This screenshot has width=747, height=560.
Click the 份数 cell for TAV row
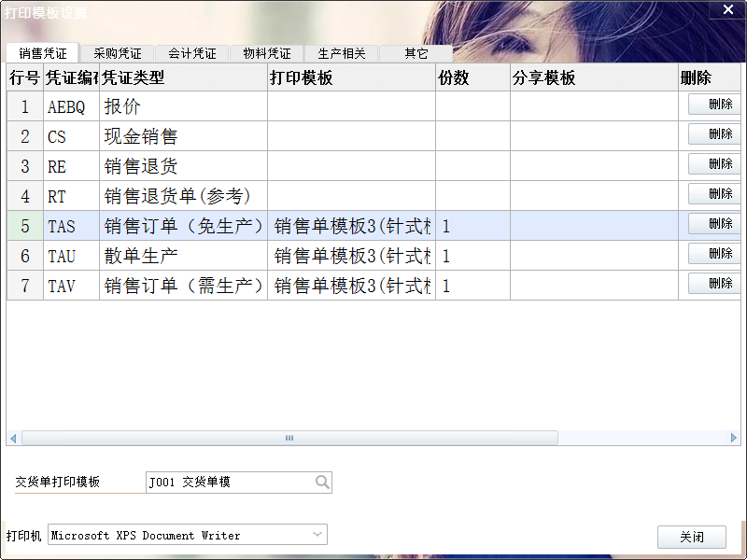tap(472, 286)
